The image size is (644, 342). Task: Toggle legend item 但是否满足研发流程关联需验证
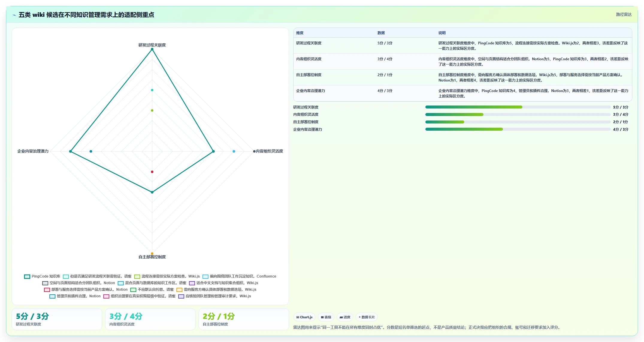[97, 276]
